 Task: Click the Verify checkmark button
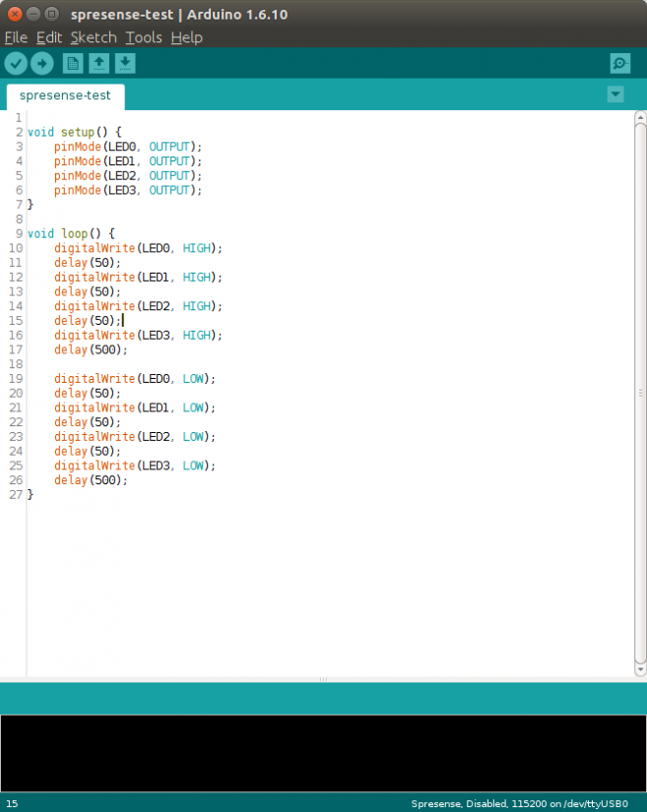point(16,64)
